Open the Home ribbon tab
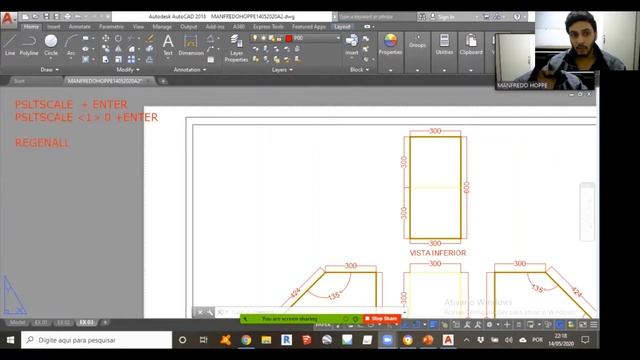Image resolution: width=640 pixels, height=360 pixels. pos(31,27)
